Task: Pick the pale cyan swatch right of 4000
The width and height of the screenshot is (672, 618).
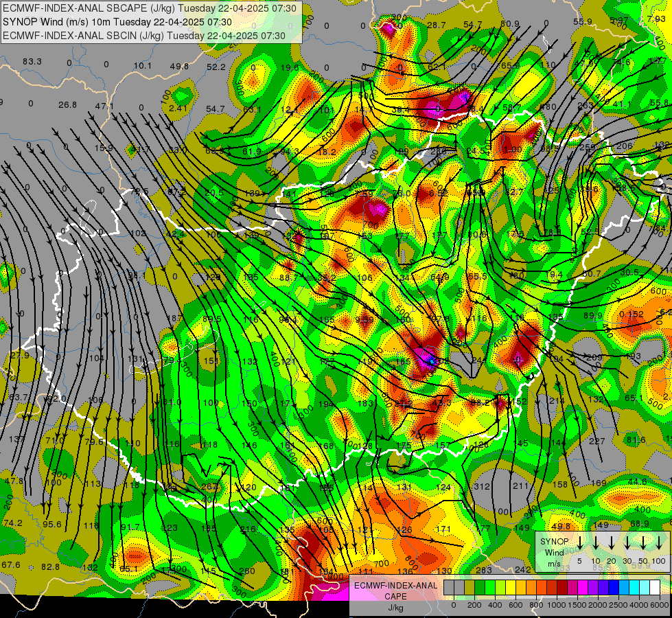Action: click(644, 588)
